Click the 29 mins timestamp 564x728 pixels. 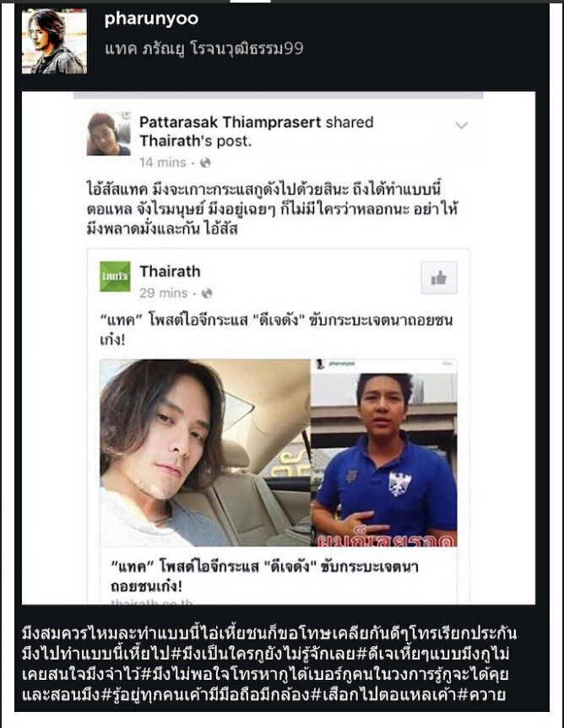[164, 293]
